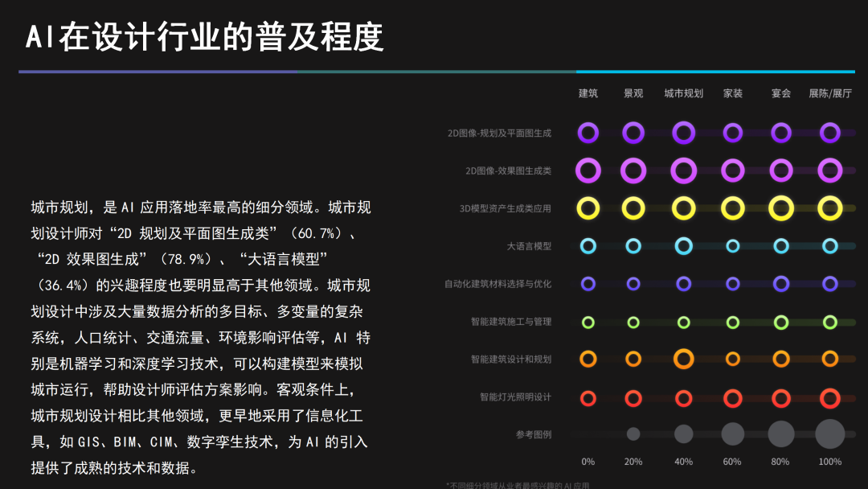Click the yellow 3D模型资产生成类应用 ring under 建筑

coord(588,208)
